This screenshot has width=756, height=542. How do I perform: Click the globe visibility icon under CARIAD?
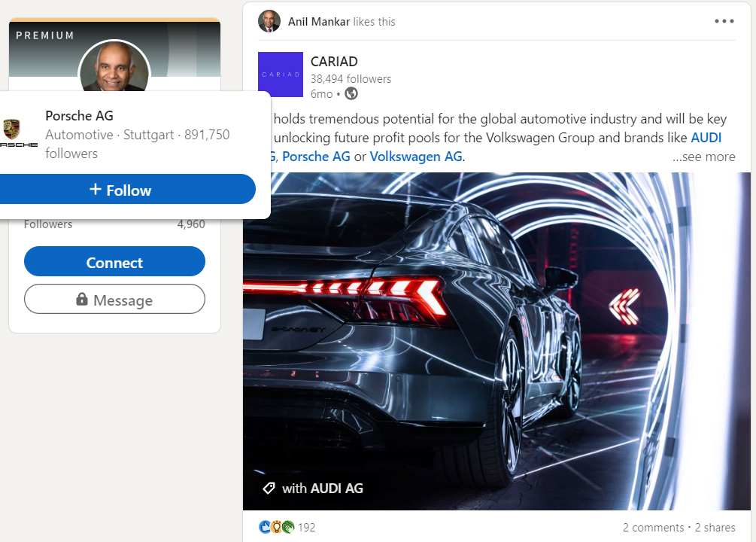[351, 94]
